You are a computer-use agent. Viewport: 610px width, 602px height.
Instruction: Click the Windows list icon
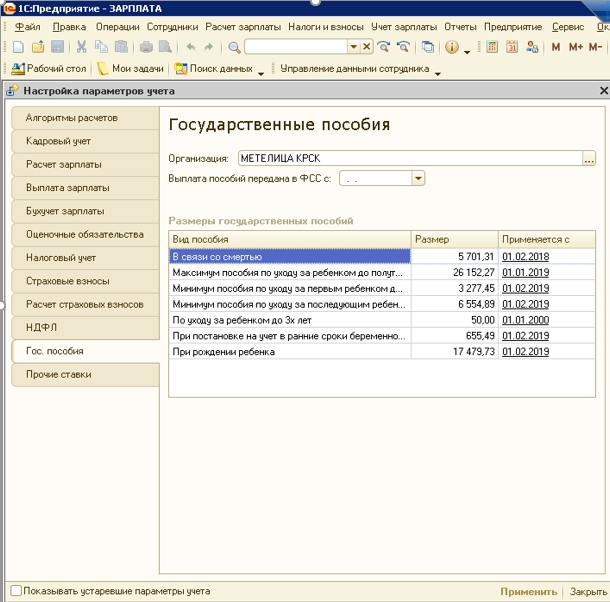pos(428,47)
